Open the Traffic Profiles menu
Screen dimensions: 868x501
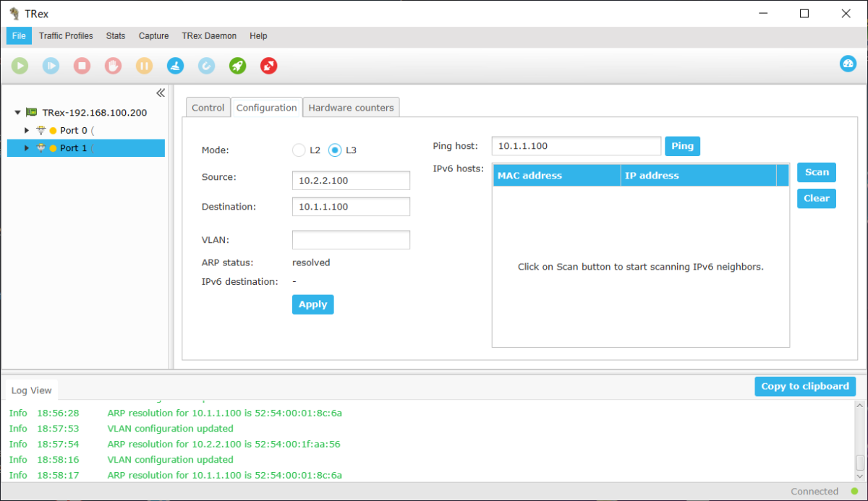tap(66, 36)
